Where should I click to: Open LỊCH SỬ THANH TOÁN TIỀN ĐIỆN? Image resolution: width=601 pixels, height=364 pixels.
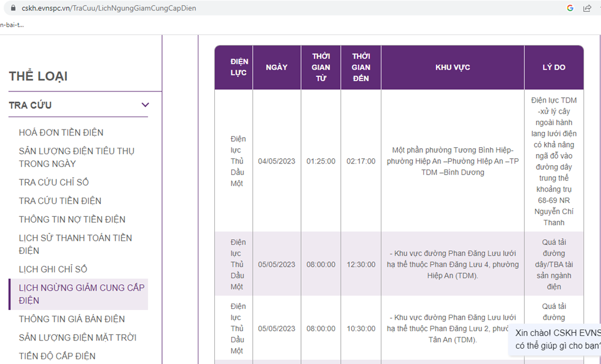76,244
